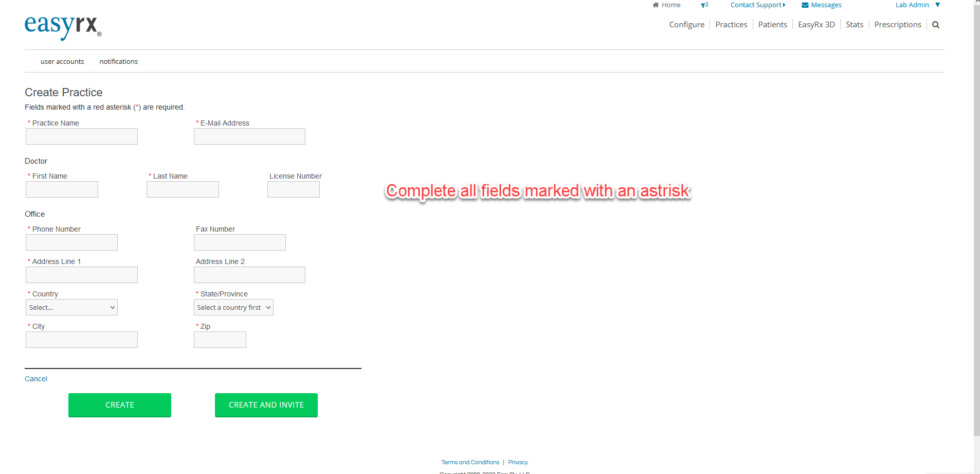980x474 pixels.
Task: Click the Cancel link
Action: 36,379
